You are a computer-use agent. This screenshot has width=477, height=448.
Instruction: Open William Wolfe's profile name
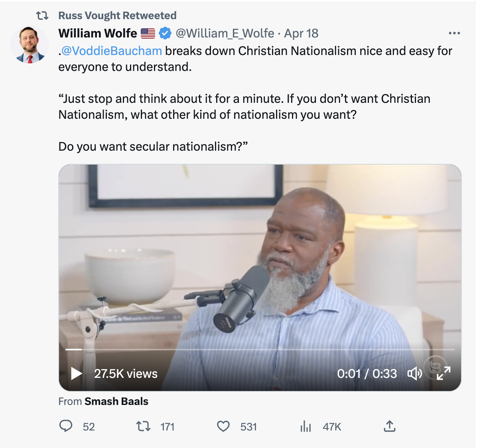tap(98, 33)
